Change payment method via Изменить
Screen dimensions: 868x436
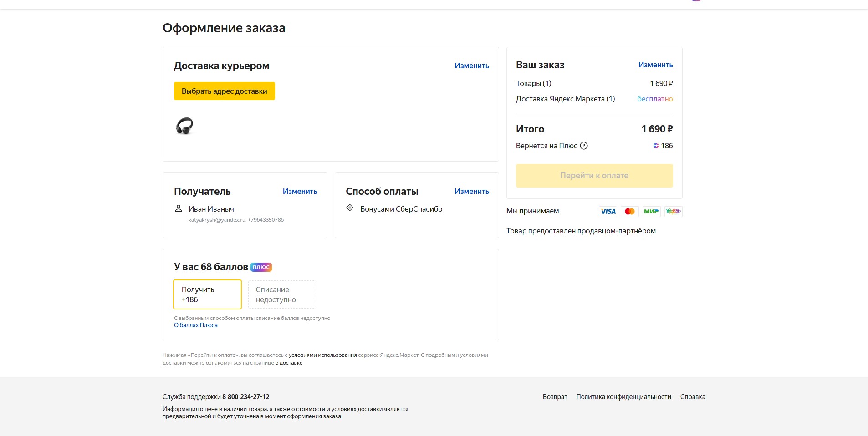tap(472, 192)
